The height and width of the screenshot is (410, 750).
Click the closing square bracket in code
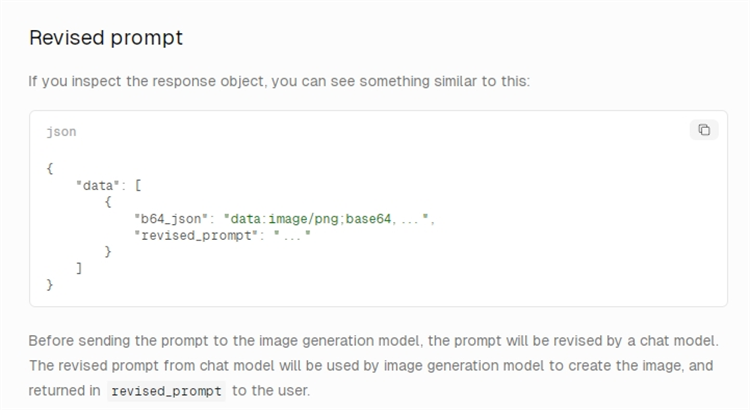coord(79,269)
